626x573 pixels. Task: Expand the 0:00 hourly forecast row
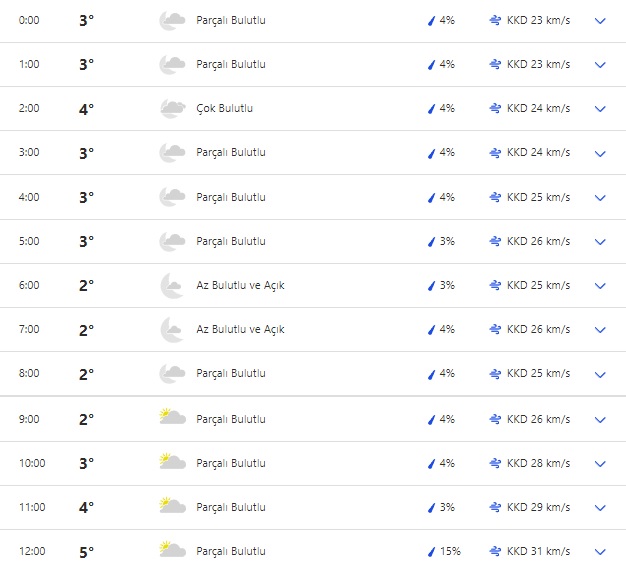pyautogui.click(x=600, y=21)
